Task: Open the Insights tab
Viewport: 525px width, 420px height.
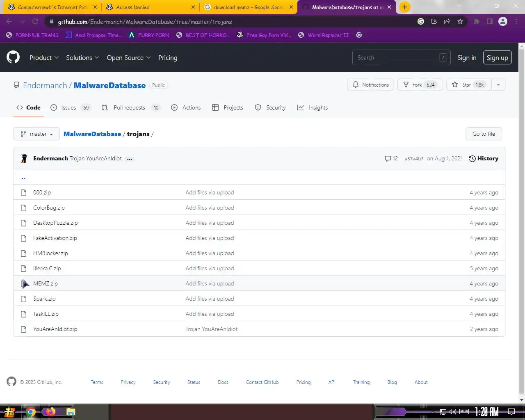Action: [313, 107]
